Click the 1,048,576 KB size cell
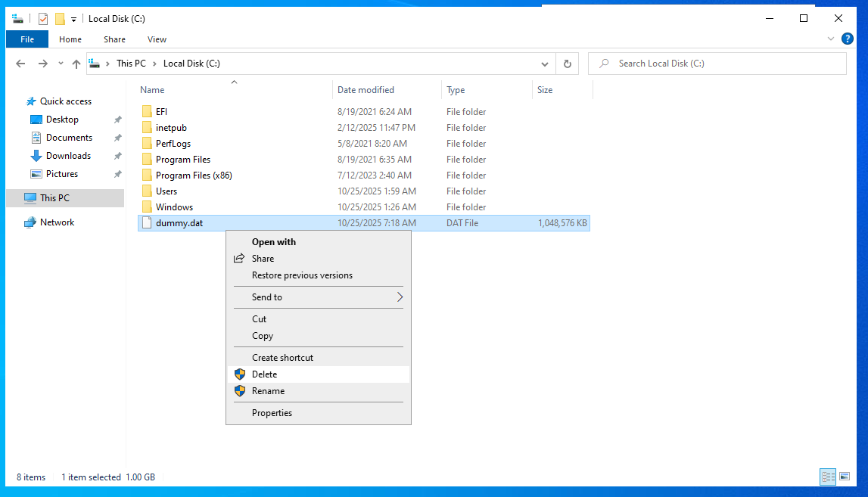This screenshot has width=868, height=497. [562, 223]
